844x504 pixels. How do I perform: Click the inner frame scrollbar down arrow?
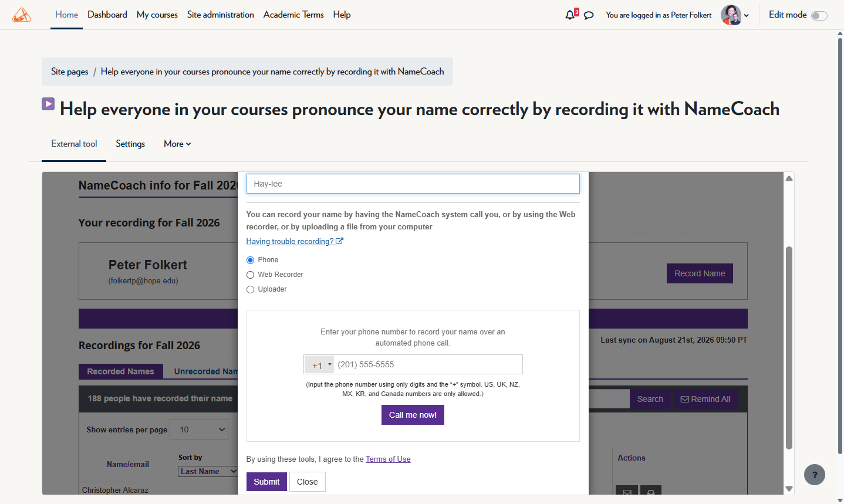[789, 488]
